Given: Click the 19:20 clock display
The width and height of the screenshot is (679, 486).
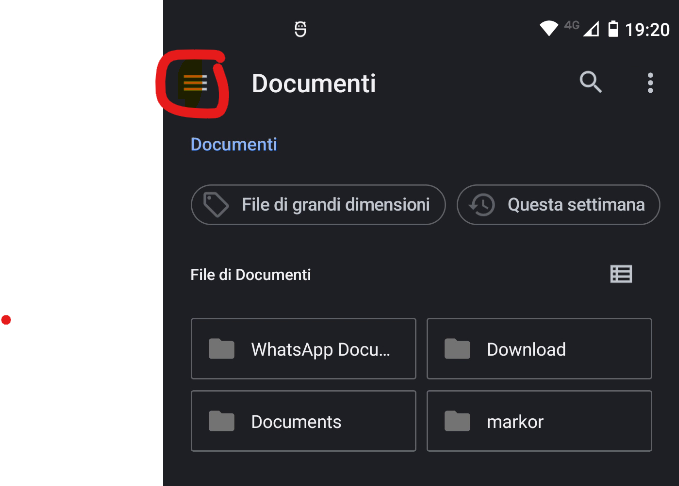Looking at the screenshot, I should click(647, 30).
